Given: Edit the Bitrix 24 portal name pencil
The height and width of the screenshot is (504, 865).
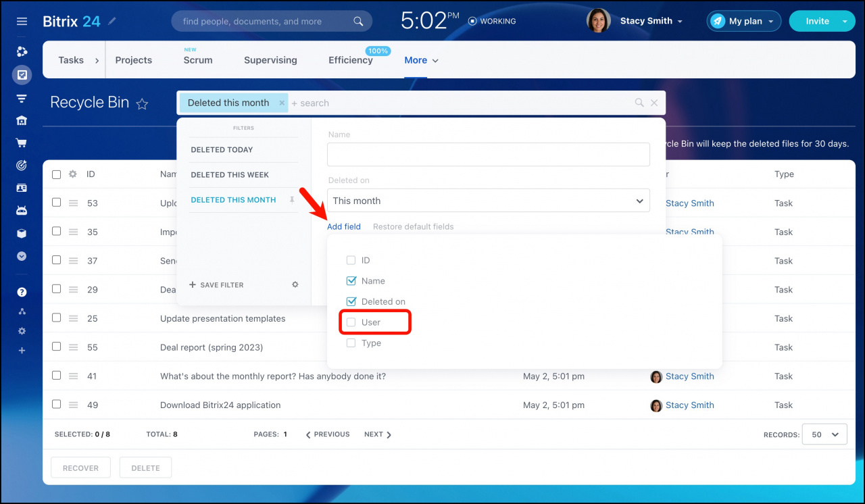Looking at the screenshot, I should point(112,22).
